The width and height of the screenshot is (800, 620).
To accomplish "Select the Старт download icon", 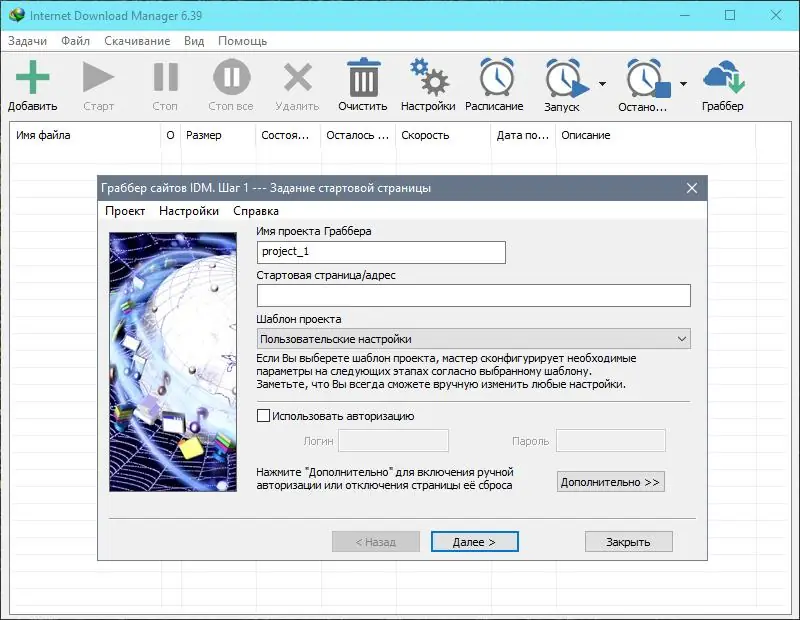I will (x=97, y=78).
